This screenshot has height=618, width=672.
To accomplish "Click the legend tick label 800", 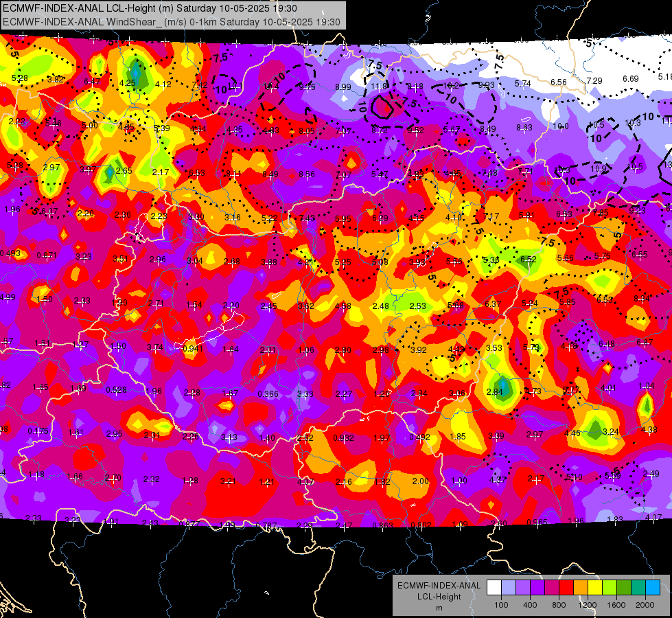I will coord(559,605).
